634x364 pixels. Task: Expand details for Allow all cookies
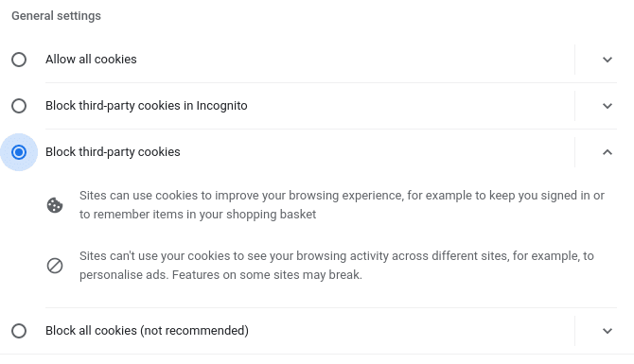click(x=608, y=60)
